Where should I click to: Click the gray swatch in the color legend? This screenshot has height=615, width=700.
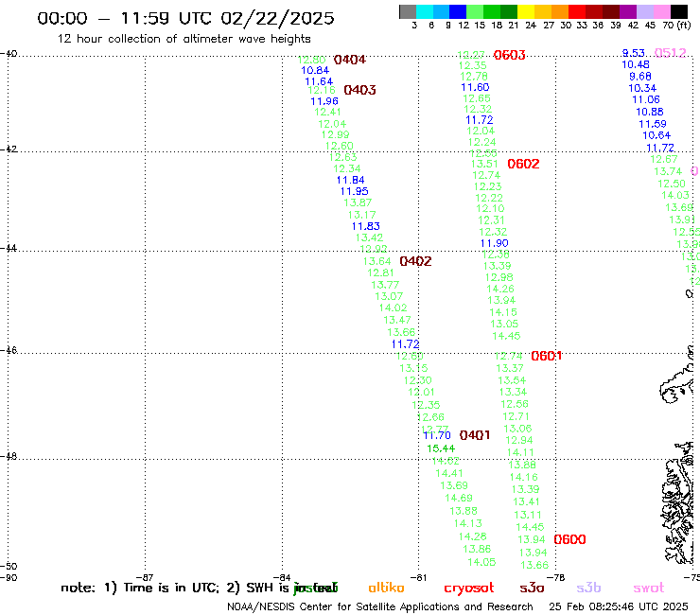tap(408, 11)
